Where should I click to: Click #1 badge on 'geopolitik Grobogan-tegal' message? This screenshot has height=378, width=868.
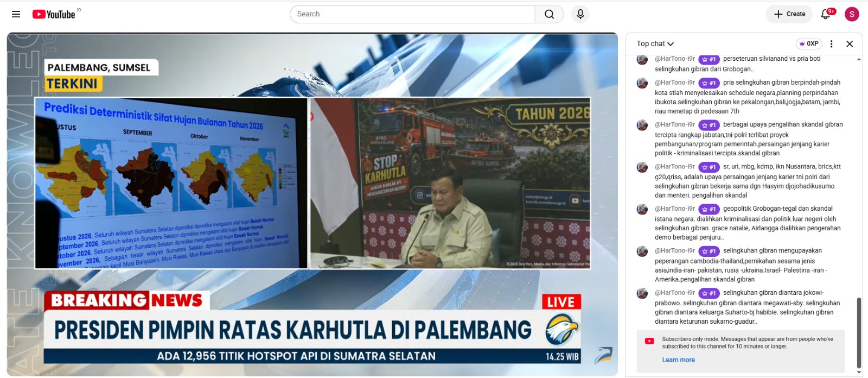[709, 209]
